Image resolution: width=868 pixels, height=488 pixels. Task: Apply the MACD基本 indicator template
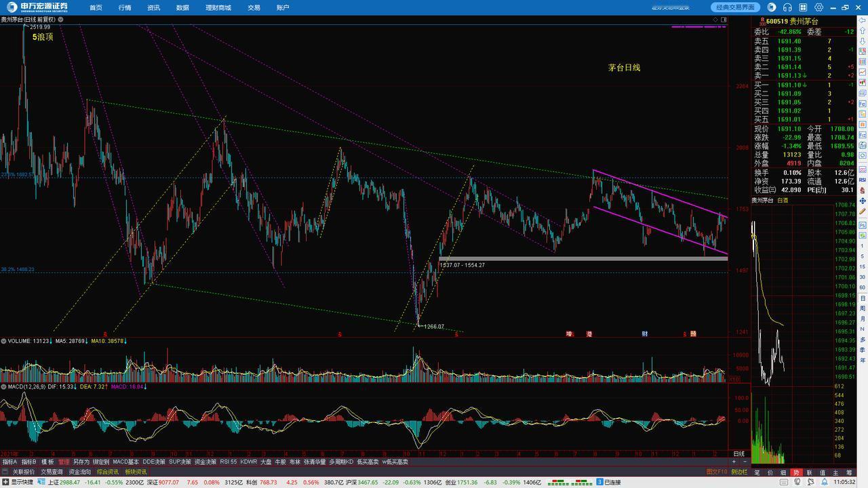125,462
